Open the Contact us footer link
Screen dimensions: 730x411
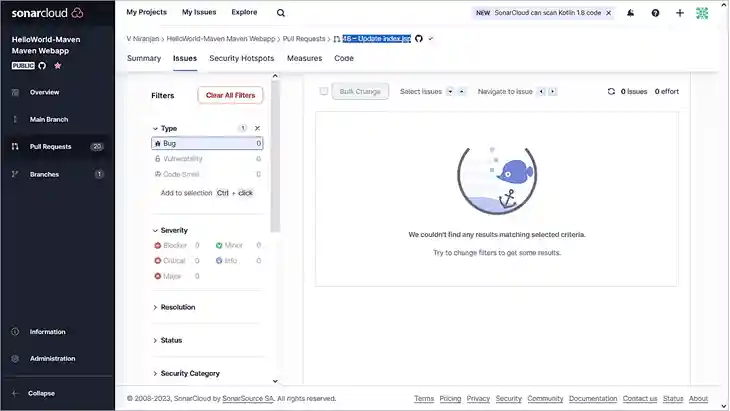pos(640,399)
